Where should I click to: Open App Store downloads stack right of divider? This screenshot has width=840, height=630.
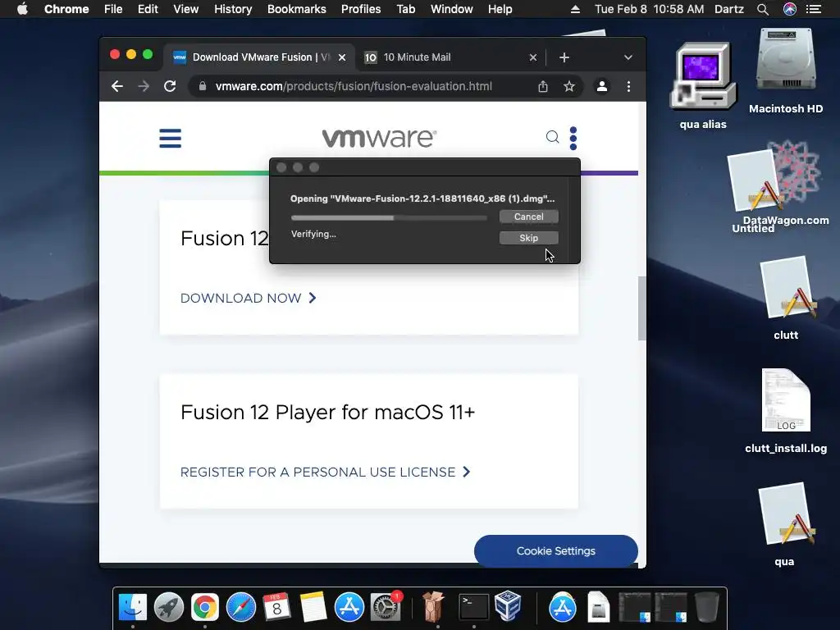click(563, 608)
